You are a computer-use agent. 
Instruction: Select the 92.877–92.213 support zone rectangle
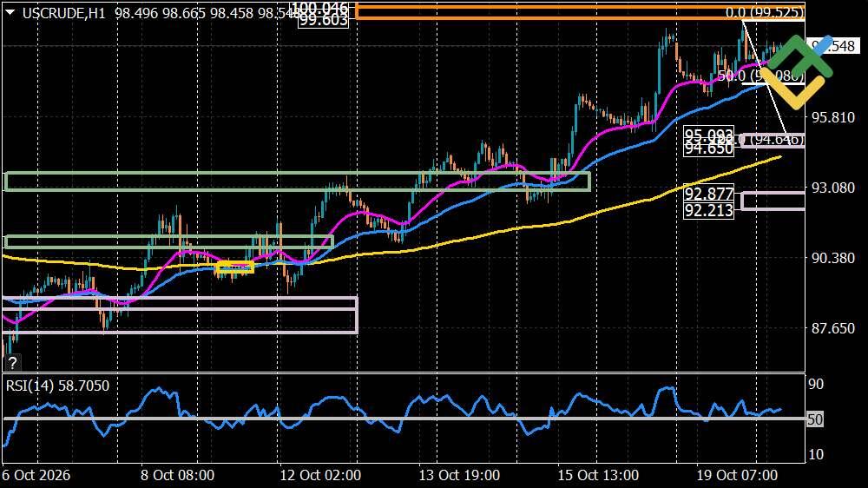point(773,201)
